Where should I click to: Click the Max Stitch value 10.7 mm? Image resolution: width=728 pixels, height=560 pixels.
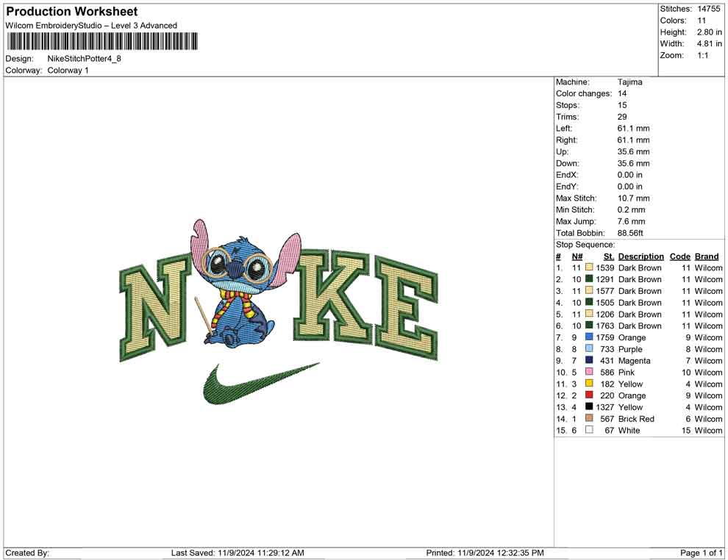tap(634, 198)
